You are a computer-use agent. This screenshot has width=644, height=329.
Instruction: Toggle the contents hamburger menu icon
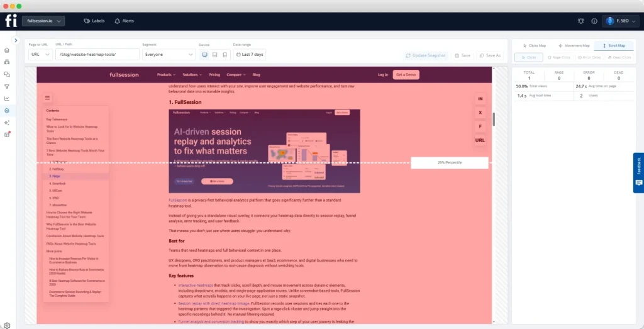47,98
